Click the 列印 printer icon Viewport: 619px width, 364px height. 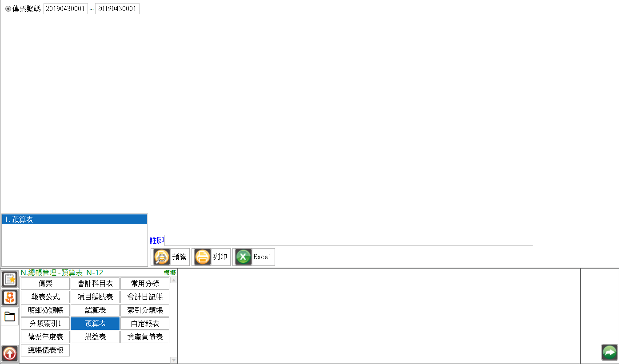[x=202, y=257]
